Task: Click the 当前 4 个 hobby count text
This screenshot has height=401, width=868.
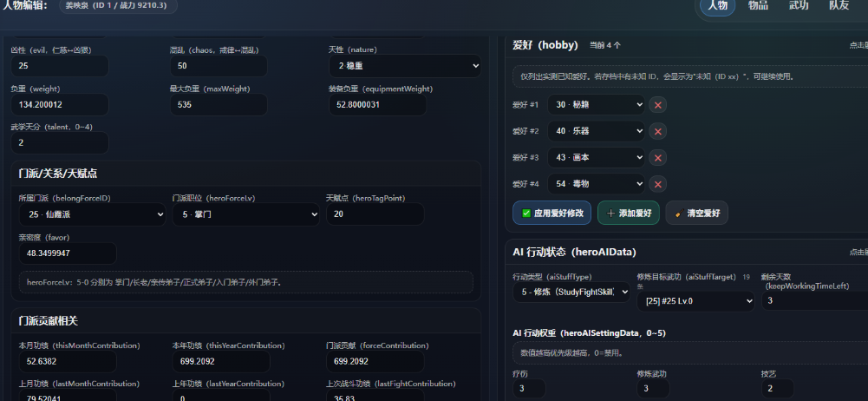Action: [605, 45]
